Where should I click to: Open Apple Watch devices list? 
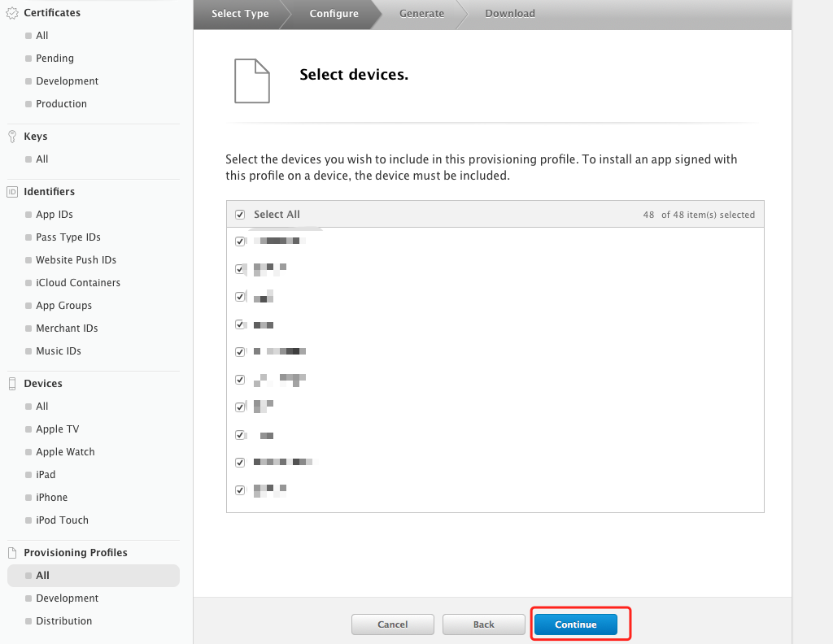[x=65, y=452]
